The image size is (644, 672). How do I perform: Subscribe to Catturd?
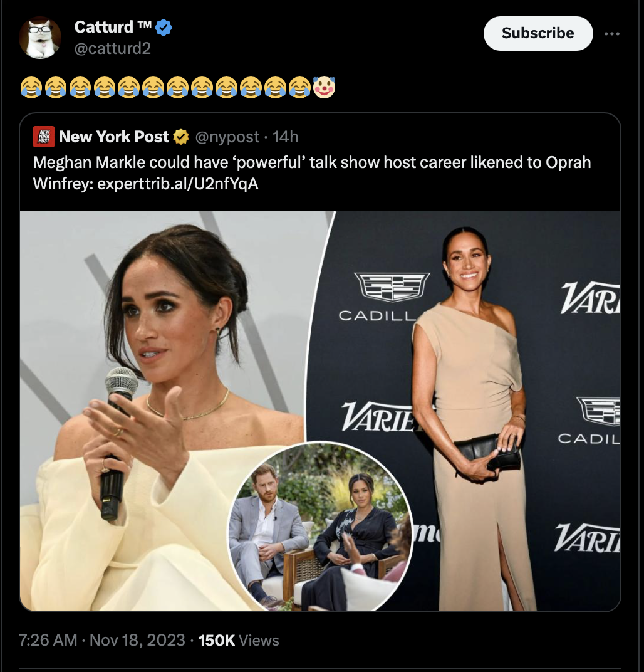[538, 33]
